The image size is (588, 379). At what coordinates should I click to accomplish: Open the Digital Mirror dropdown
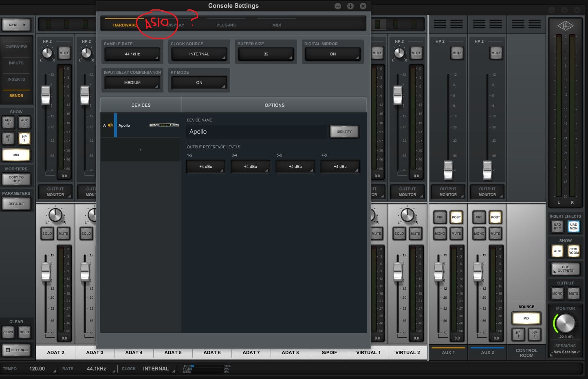tap(333, 54)
